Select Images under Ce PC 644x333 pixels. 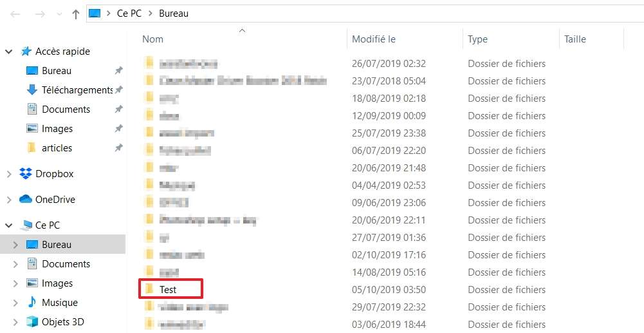click(x=57, y=283)
